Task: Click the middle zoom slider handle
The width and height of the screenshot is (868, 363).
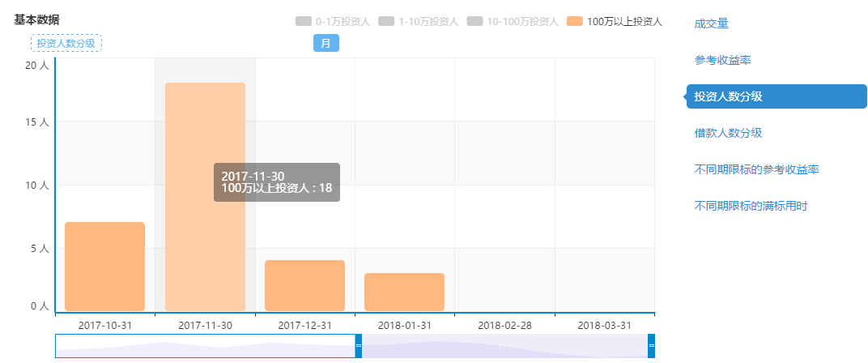Action: pos(359,346)
